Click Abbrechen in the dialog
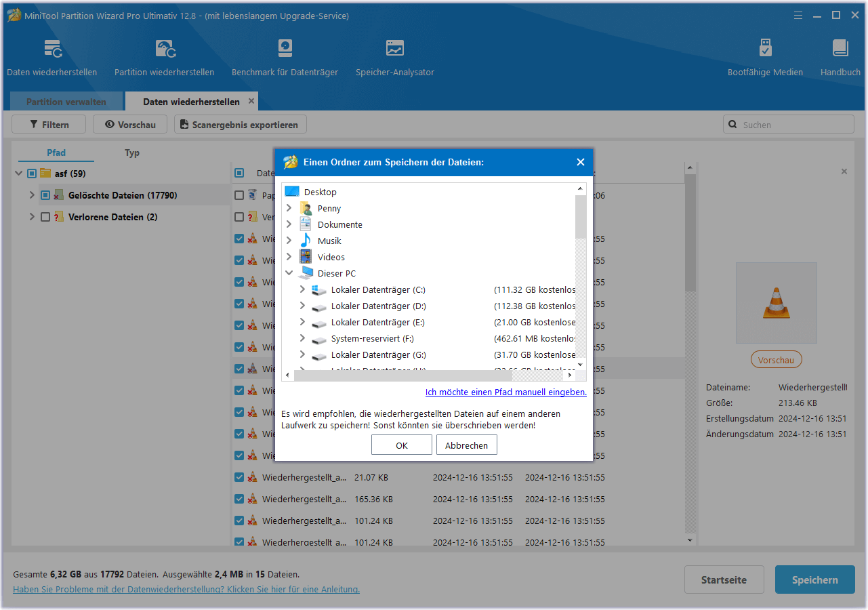The width and height of the screenshot is (868, 610). (x=467, y=445)
